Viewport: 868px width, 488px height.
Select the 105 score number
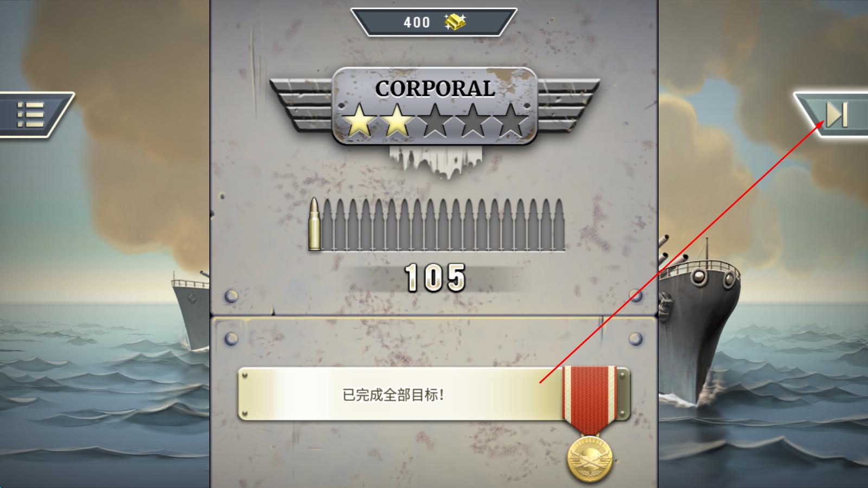(435, 278)
